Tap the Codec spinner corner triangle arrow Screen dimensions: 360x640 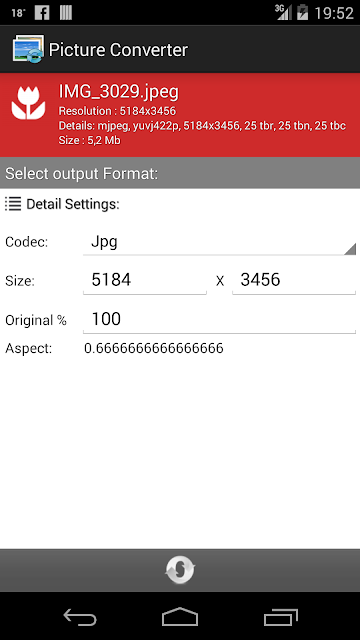(x=350, y=249)
